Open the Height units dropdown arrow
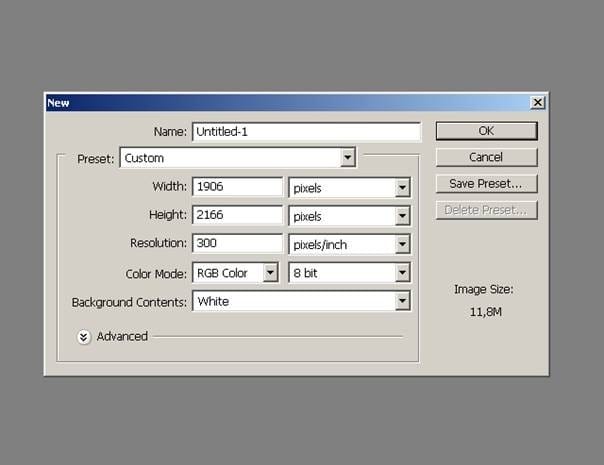Screen dimensions: 604x465 point(402,216)
